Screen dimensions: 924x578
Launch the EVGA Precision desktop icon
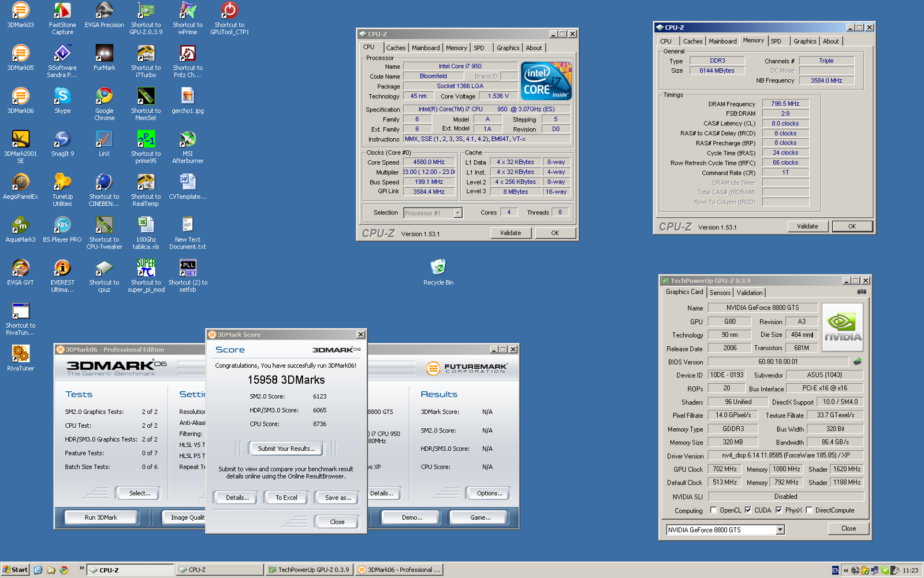pyautogui.click(x=104, y=16)
